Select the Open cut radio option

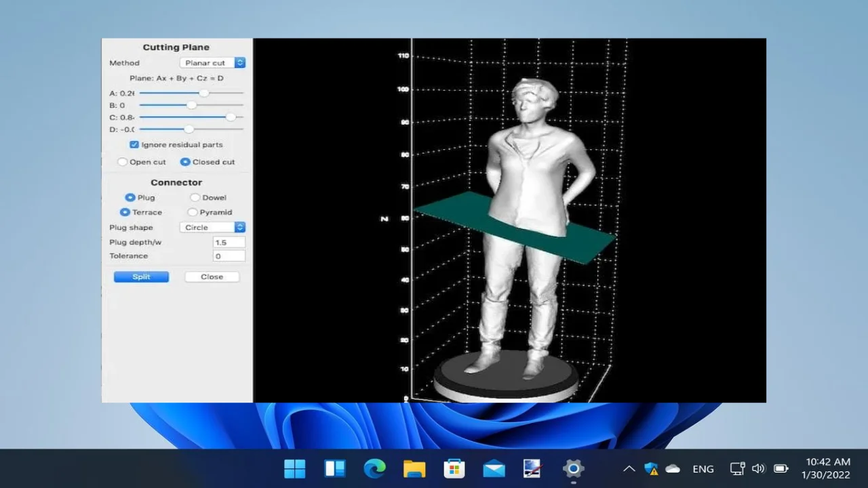[122, 162]
